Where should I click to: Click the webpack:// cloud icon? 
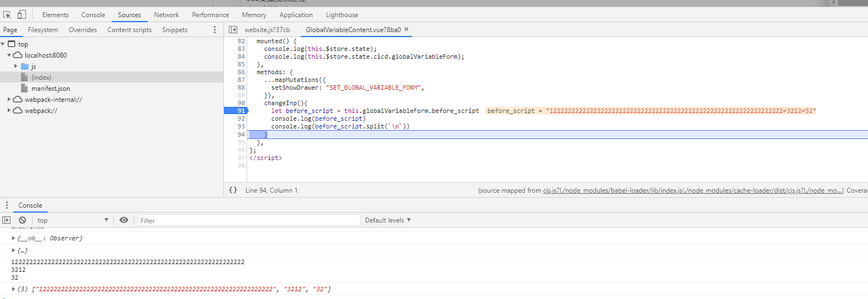pyautogui.click(x=18, y=111)
